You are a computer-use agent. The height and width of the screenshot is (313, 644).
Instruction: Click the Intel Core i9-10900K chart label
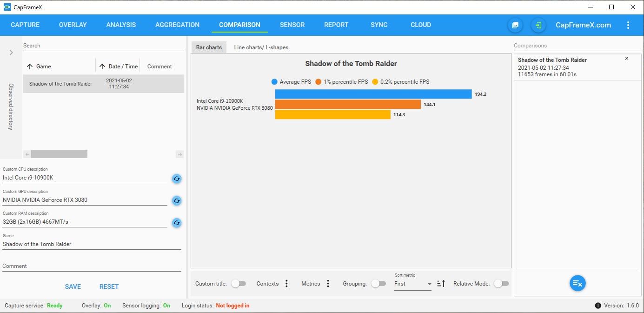pos(220,101)
